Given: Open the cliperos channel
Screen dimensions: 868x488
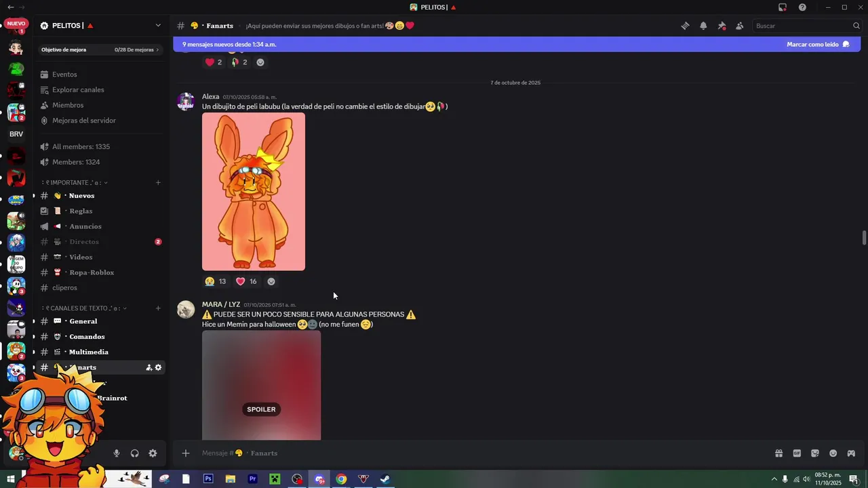Looking at the screenshot, I should pos(100,288).
